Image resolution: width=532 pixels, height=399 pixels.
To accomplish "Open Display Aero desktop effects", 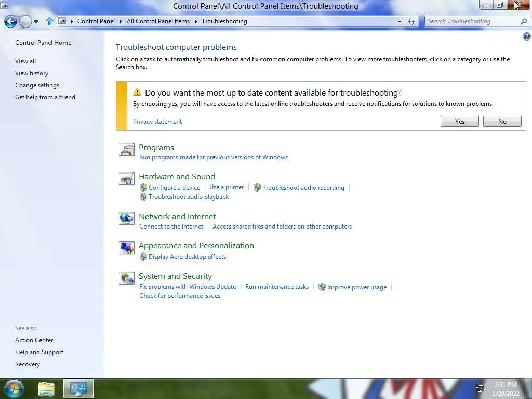I will [187, 257].
